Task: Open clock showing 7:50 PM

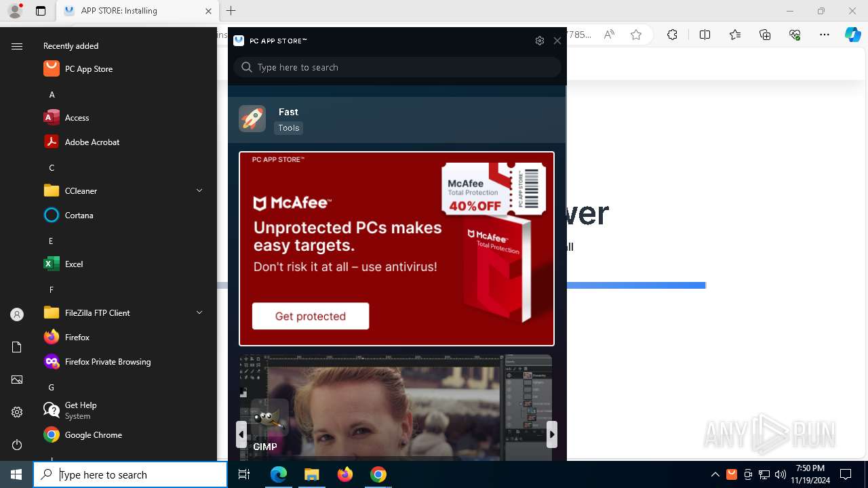Action: (810, 474)
